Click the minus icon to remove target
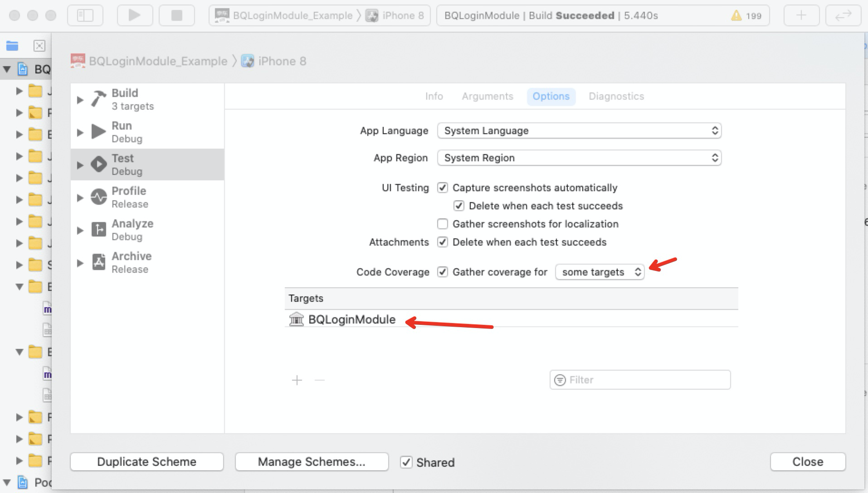The height and width of the screenshot is (493, 868). (320, 380)
